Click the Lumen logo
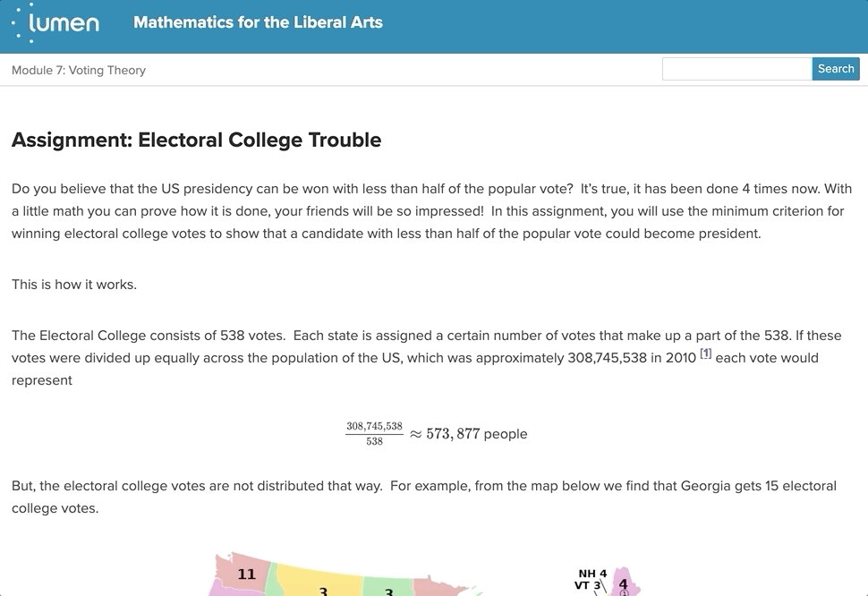The height and width of the screenshot is (596, 868). 55,23
